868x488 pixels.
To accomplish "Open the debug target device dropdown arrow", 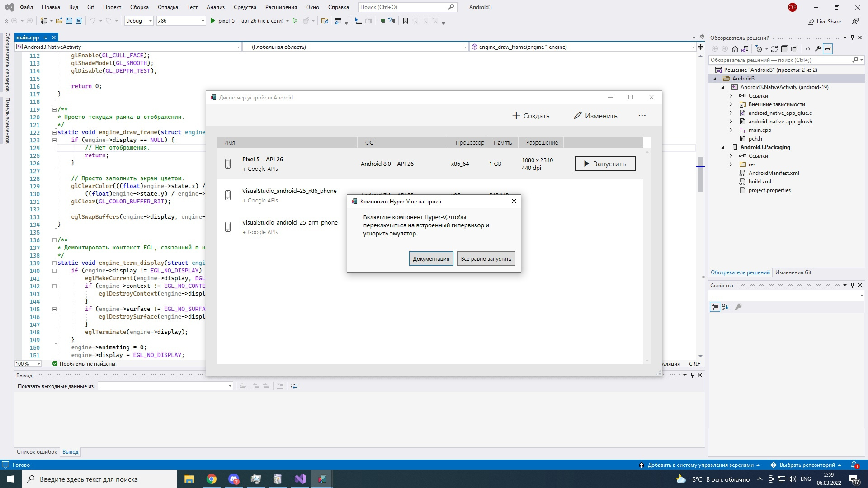I will tap(288, 21).
